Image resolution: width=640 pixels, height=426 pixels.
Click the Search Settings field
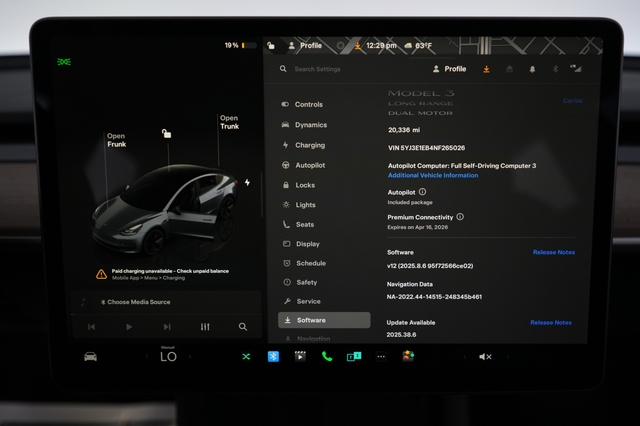[317, 69]
